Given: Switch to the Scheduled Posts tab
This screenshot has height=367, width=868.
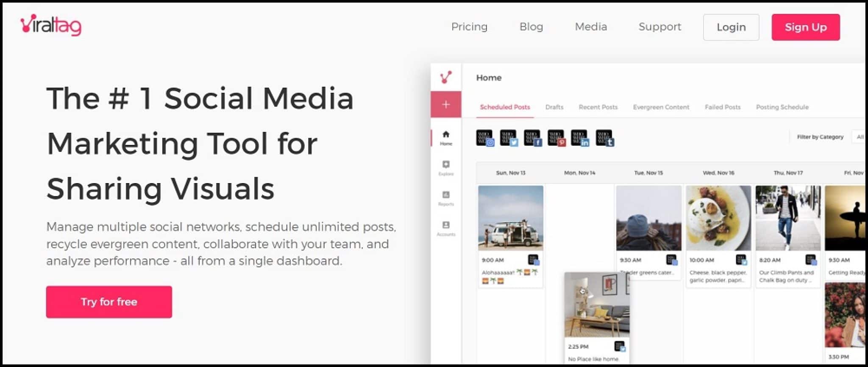Looking at the screenshot, I should (505, 107).
